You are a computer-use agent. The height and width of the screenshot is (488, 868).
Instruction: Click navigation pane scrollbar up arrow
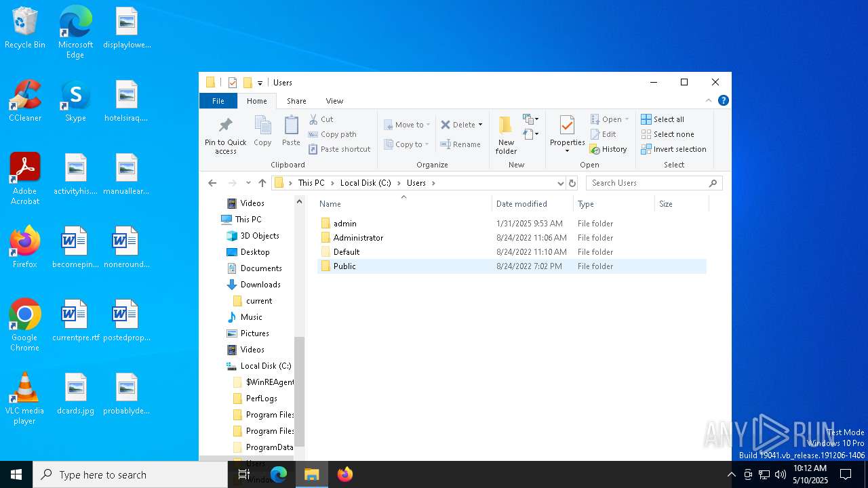tap(299, 201)
